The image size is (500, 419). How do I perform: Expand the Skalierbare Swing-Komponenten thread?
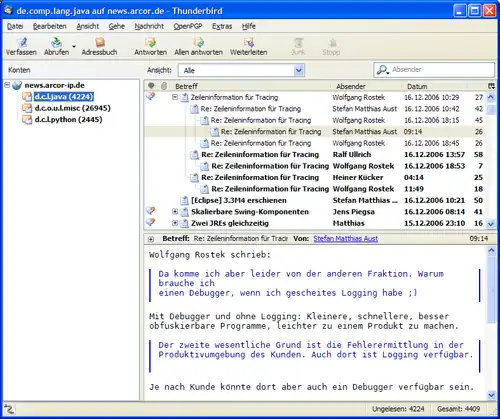tap(175, 212)
